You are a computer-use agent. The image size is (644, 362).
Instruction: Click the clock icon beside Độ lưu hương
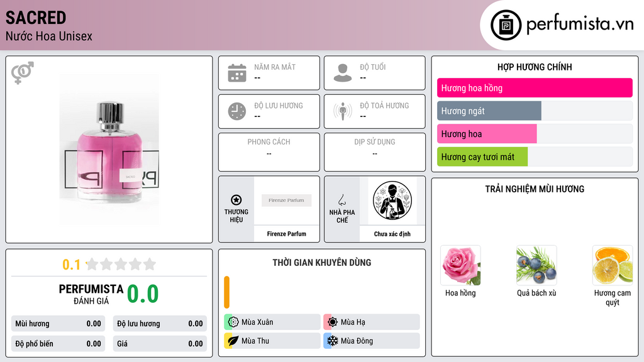(237, 111)
